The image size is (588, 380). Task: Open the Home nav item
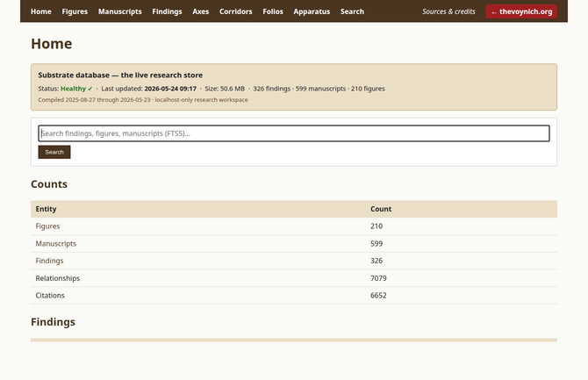point(41,11)
